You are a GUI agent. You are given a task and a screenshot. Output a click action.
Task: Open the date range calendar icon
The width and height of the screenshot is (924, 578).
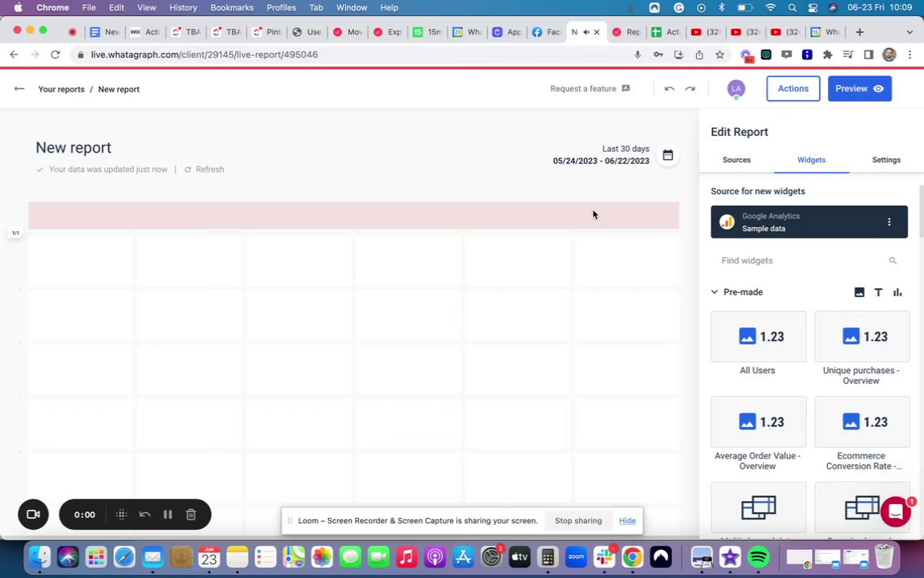tap(667, 155)
